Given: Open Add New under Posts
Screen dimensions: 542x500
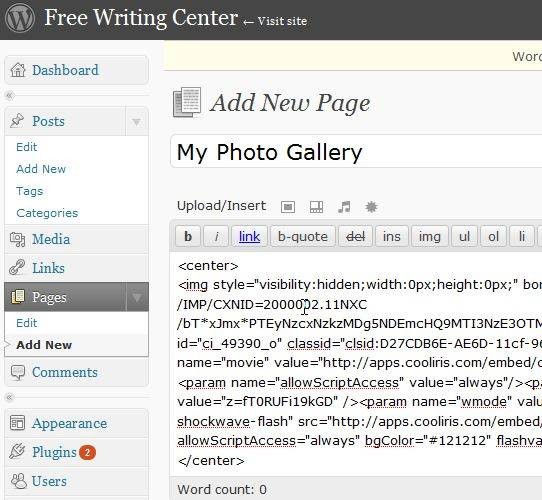Looking at the screenshot, I should tap(41, 169).
